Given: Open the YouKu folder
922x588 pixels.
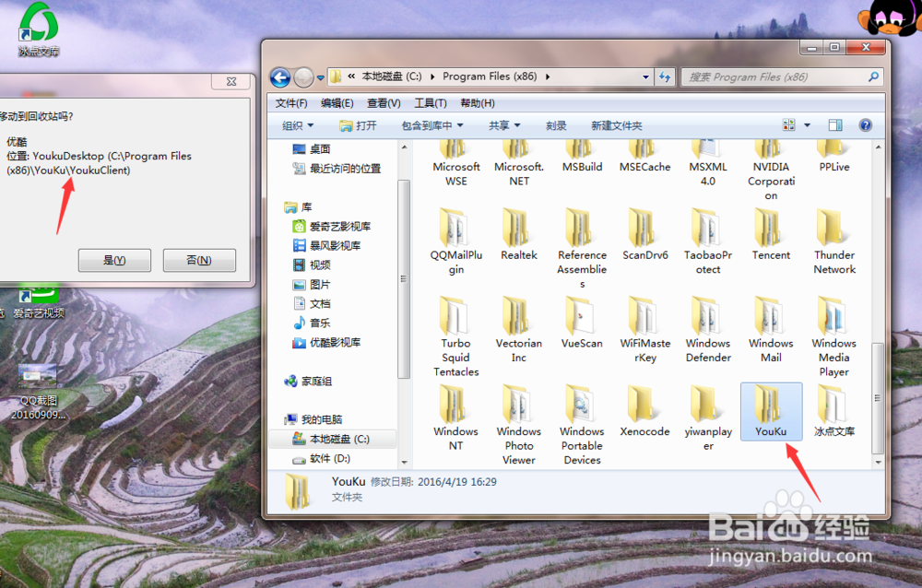Looking at the screenshot, I should pos(771,411).
